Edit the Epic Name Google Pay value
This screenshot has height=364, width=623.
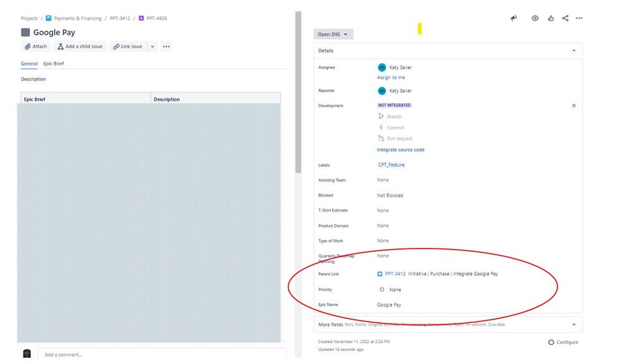pyautogui.click(x=389, y=305)
